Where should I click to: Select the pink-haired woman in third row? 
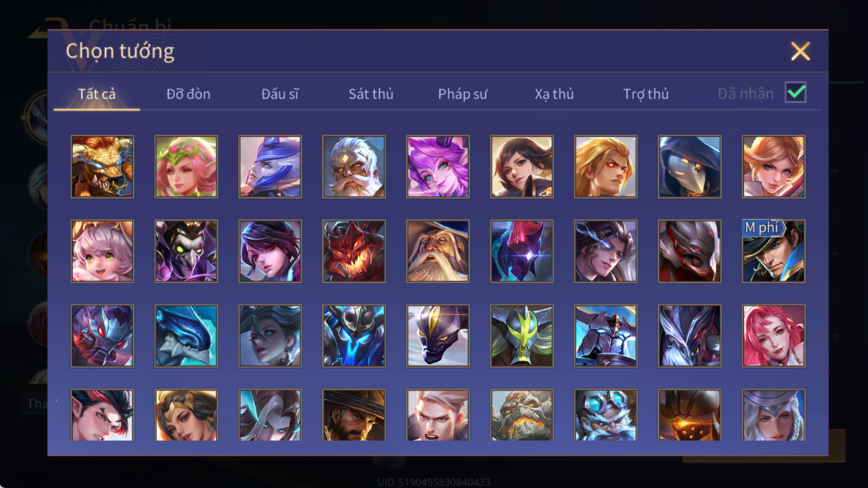(x=773, y=335)
